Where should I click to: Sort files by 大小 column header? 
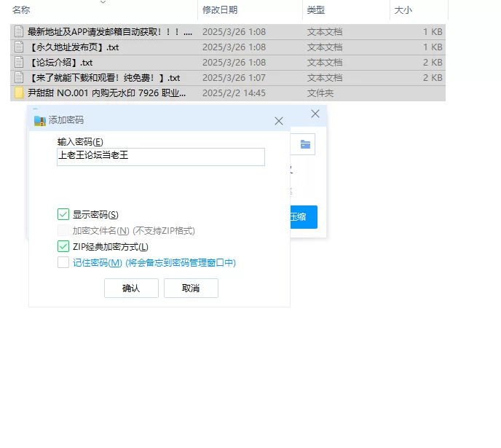tap(403, 10)
